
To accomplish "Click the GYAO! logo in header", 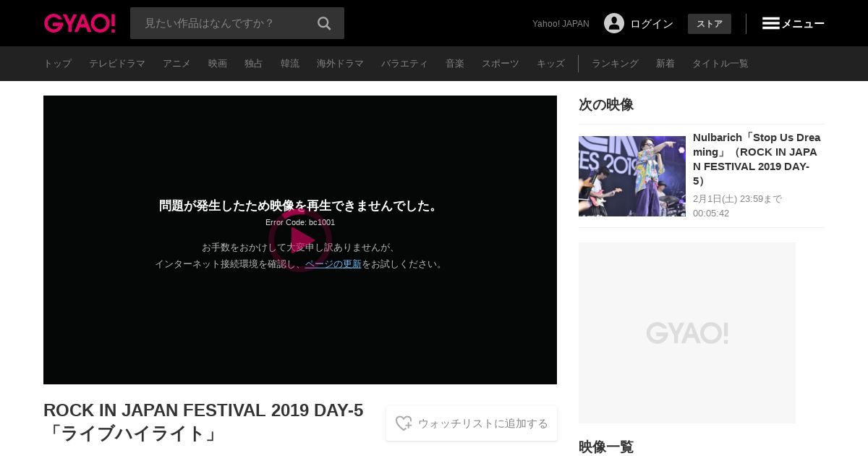I will [80, 23].
